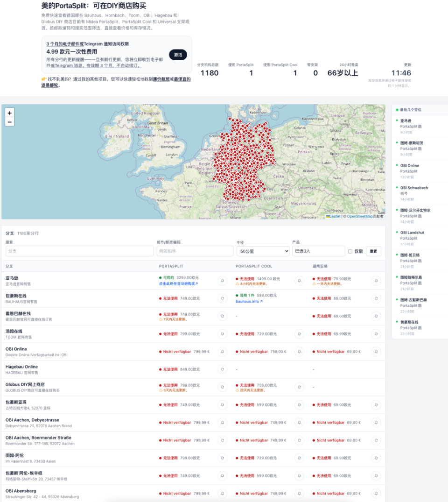Toggle the 仅限 checkbox

click(x=350, y=251)
